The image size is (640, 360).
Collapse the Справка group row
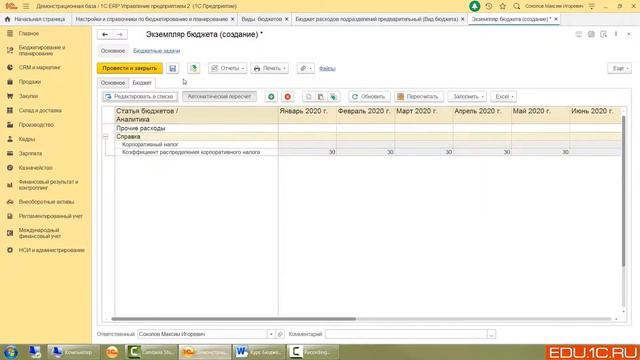(106, 137)
